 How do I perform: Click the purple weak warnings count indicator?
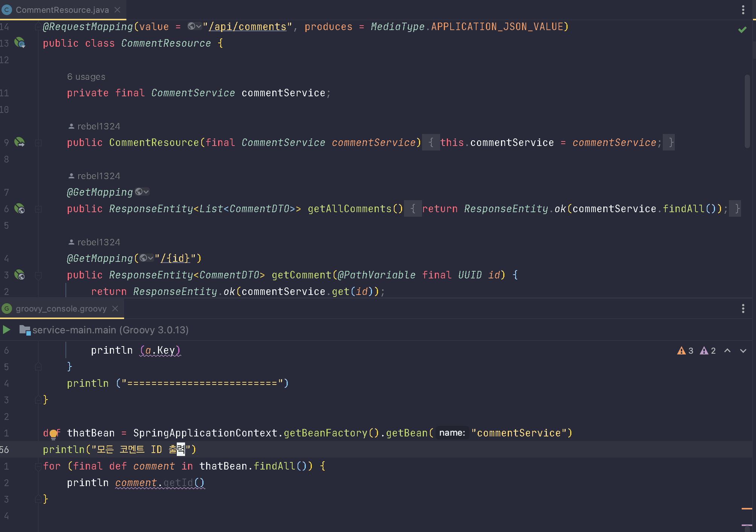click(707, 351)
